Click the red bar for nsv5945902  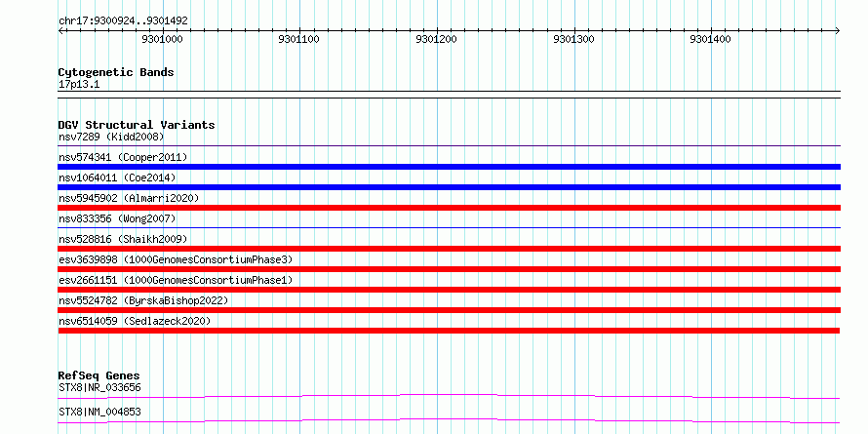449,208
